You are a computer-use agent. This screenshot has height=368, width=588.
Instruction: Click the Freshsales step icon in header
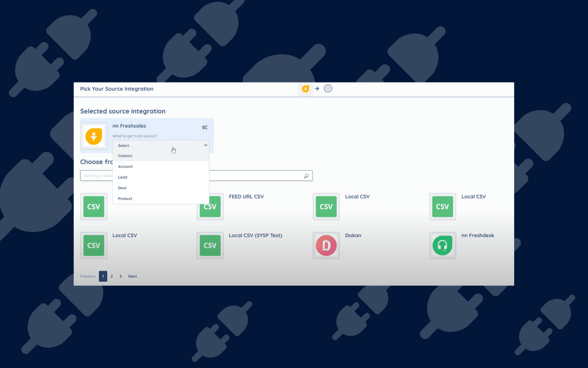tap(305, 89)
